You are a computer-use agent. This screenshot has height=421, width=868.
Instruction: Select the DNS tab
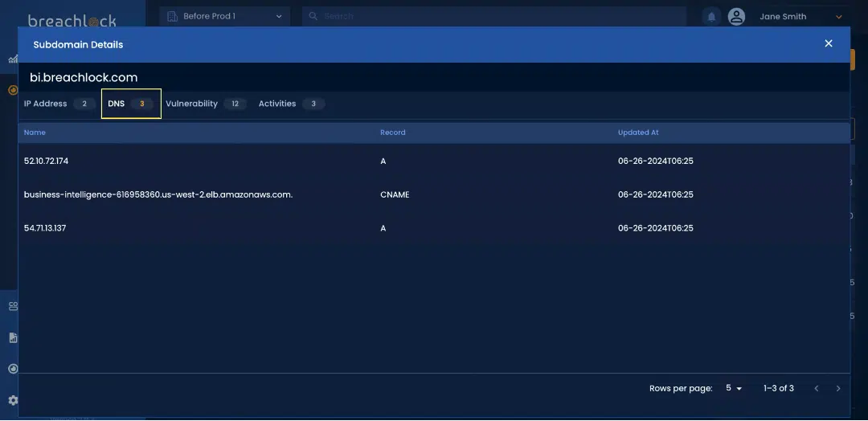[131, 104]
